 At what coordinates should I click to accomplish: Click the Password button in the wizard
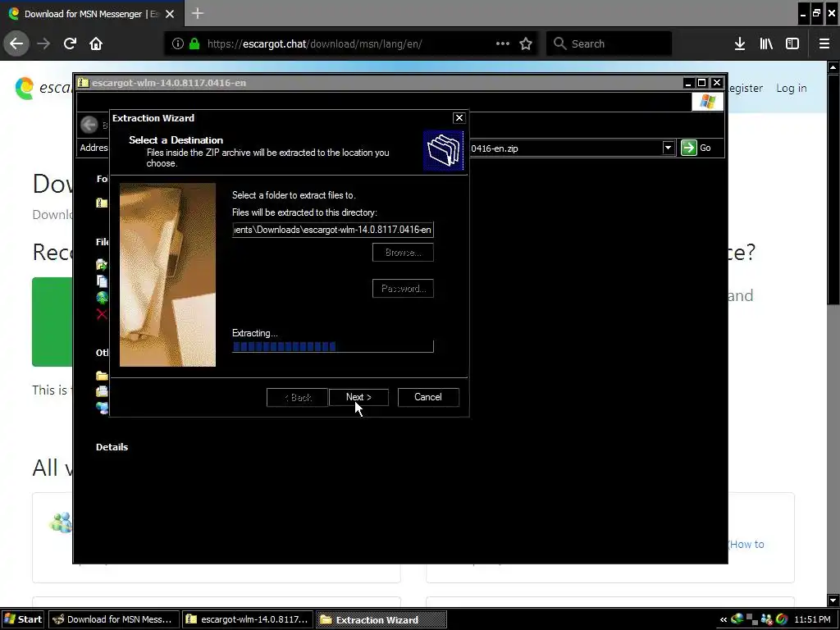(403, 288)
